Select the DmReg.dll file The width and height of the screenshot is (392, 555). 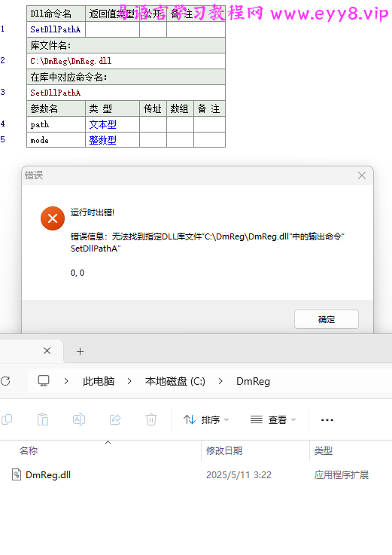tap(48, 474)
